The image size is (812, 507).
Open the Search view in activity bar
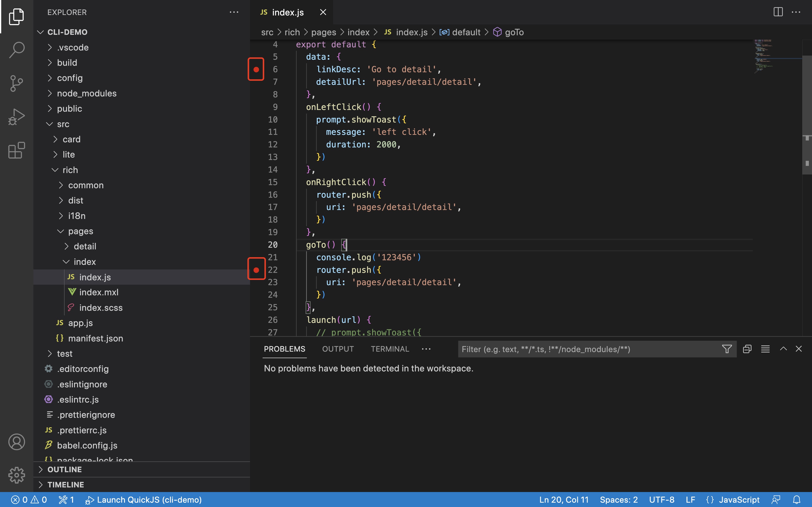click(x=16, y=50)
